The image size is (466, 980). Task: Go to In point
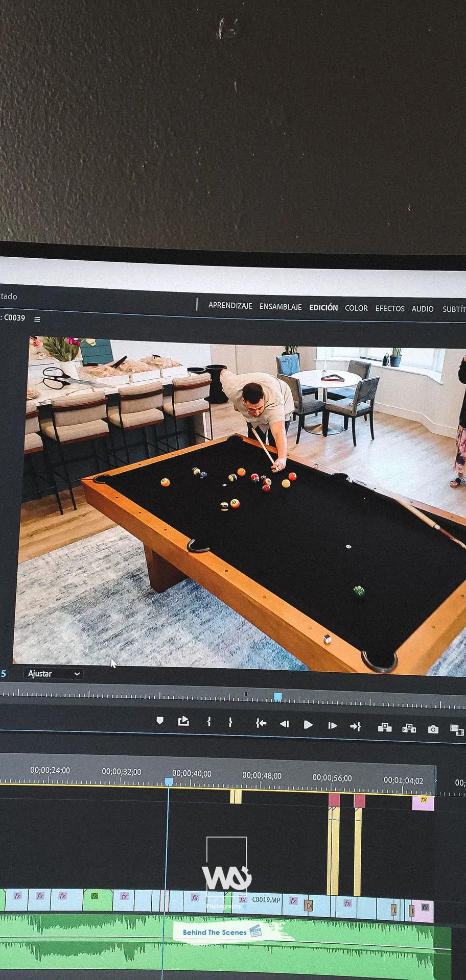[261, 723]
